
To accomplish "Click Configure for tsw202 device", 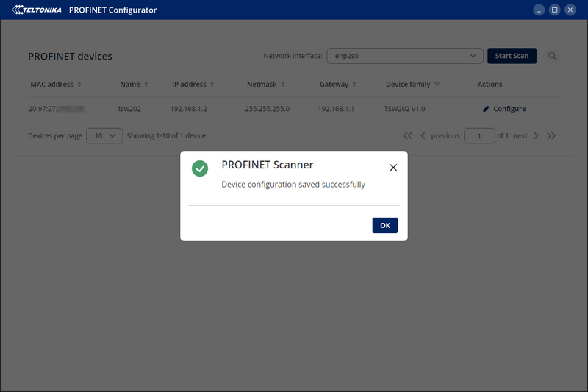I will [x=504, y=109].
